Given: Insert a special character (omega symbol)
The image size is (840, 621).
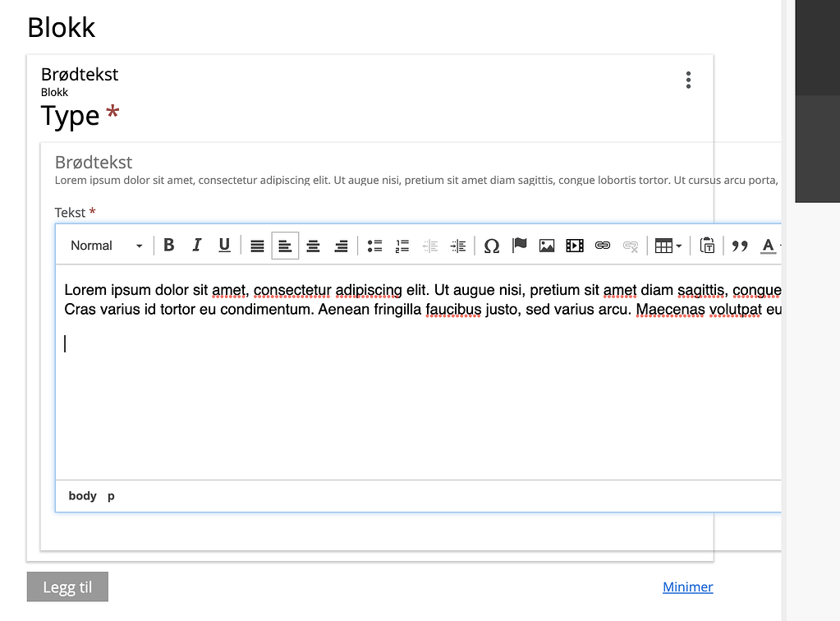Looking at the screenshot, I should click(x=491, y=245).
